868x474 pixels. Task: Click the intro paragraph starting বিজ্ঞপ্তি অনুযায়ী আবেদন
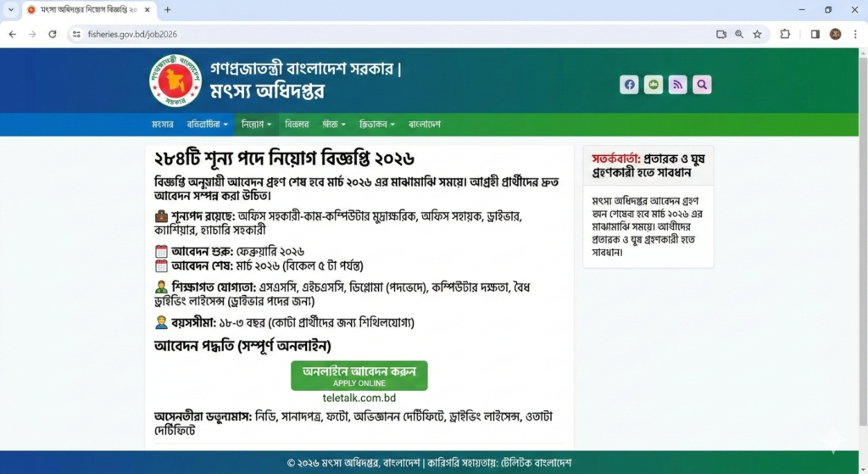(357, 189)
